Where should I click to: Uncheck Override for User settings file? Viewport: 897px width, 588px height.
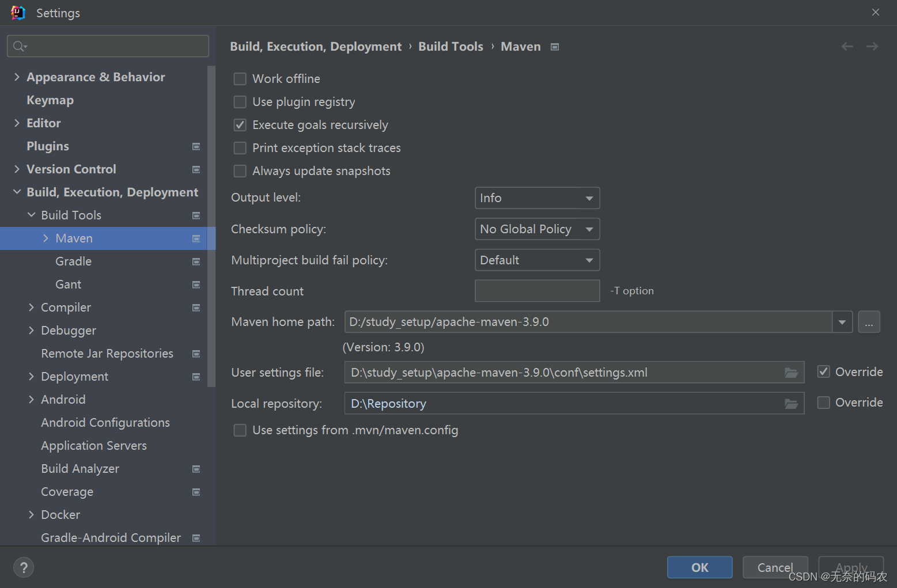point(824,372)
